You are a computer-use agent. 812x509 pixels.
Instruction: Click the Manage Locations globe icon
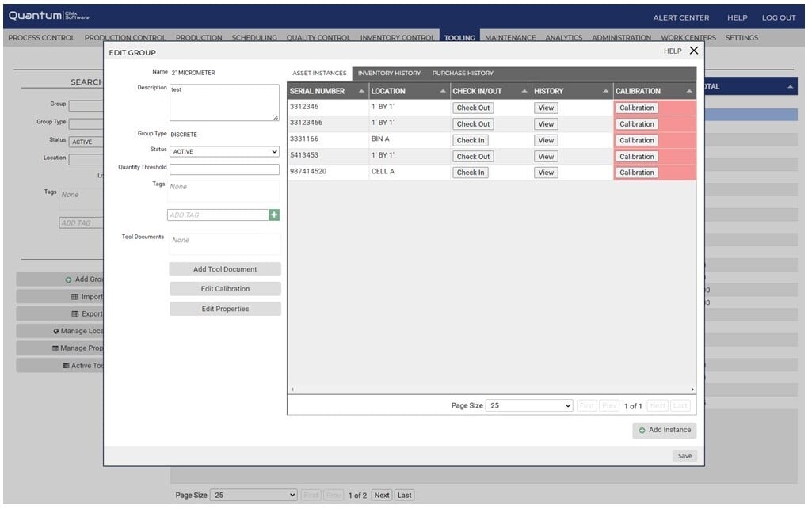pyautogui.click(x=56, y=331)
